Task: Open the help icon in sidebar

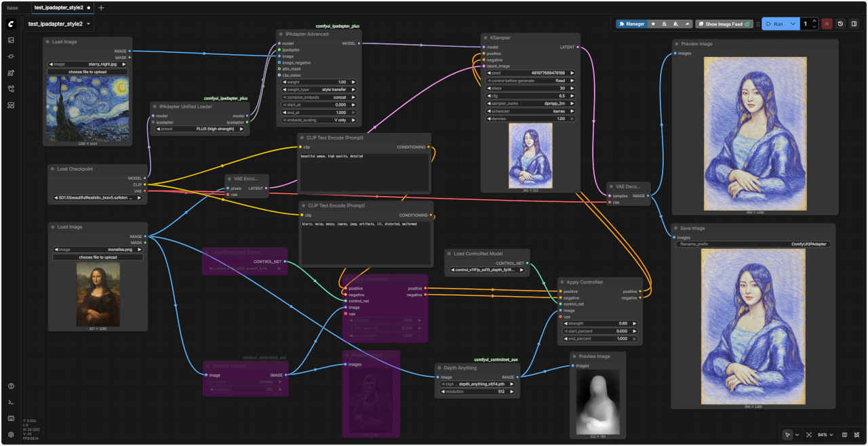Action: pos(11,386)
